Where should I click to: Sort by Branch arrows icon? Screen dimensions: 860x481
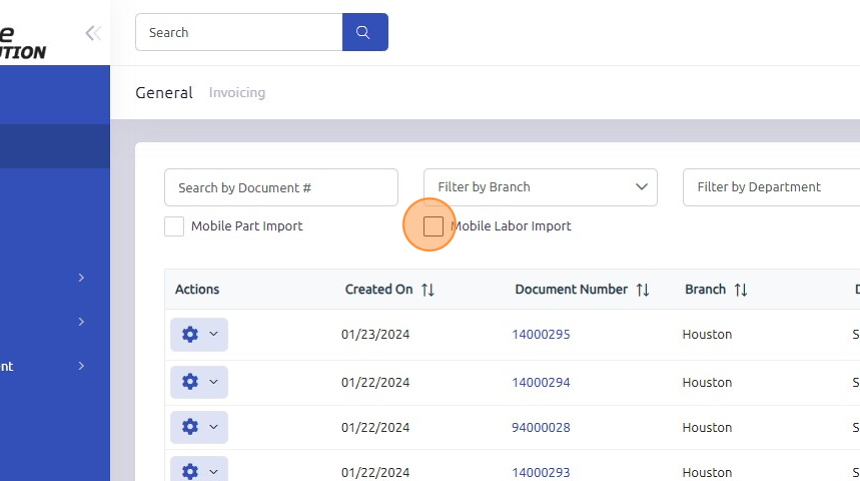(741, 290)
